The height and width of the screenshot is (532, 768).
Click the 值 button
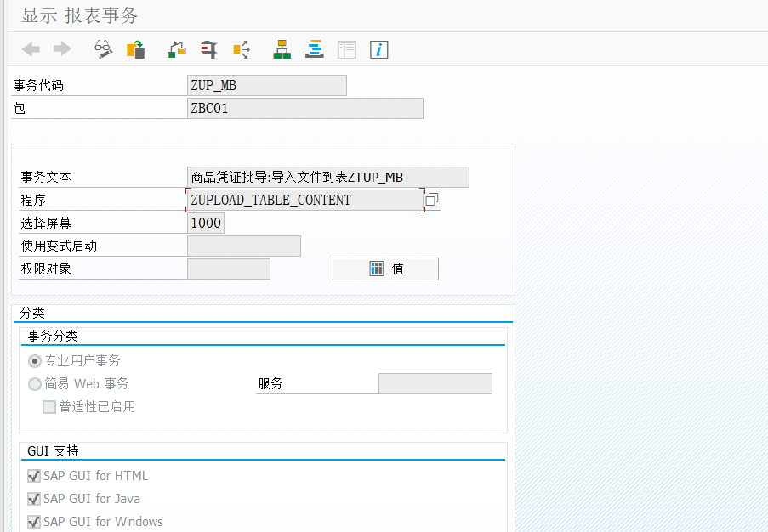pos(385,269)
